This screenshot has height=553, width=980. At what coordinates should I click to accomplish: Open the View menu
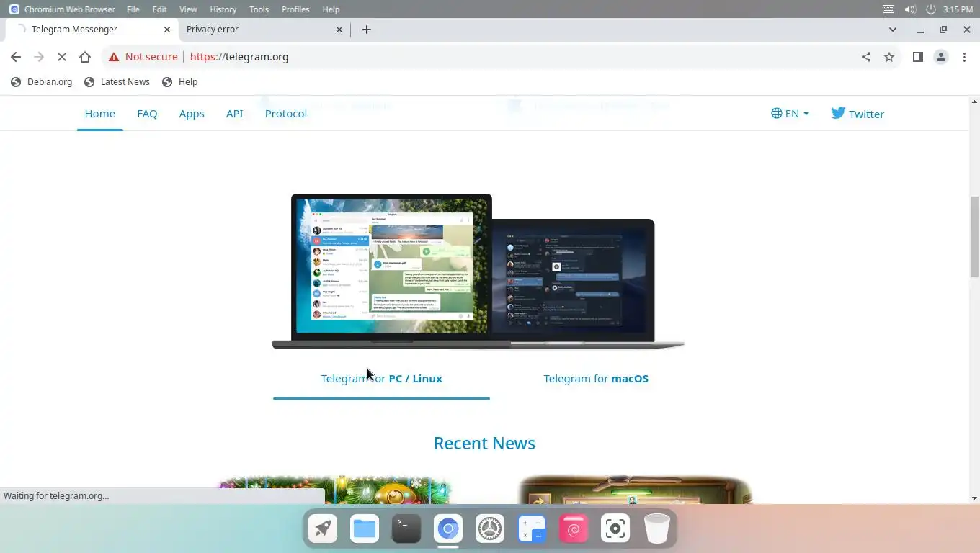(188, 9)
